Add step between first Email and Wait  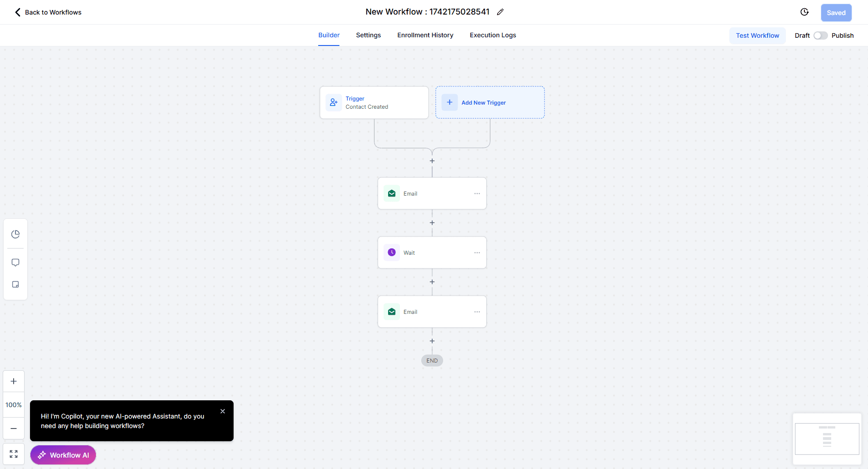(432, 223)
